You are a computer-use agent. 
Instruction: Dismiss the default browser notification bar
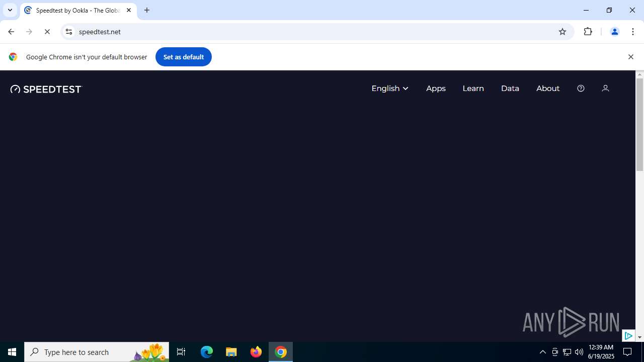[630, 57]
